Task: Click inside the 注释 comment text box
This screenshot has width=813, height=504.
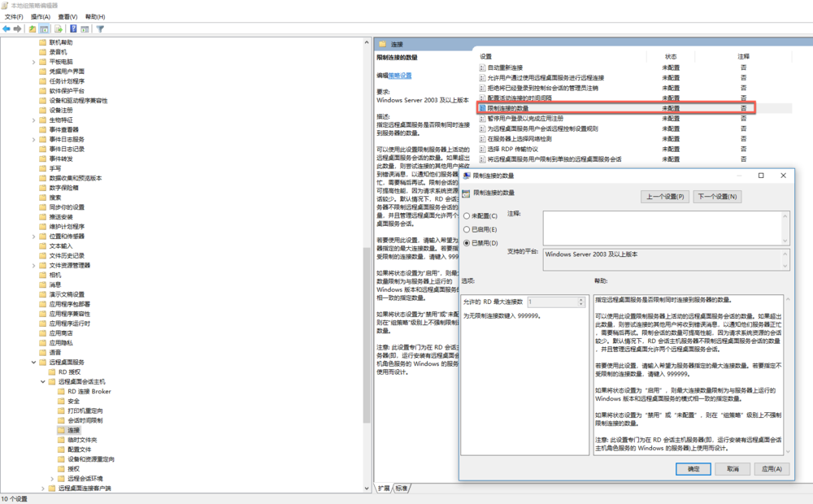Action: coord(662,228)
